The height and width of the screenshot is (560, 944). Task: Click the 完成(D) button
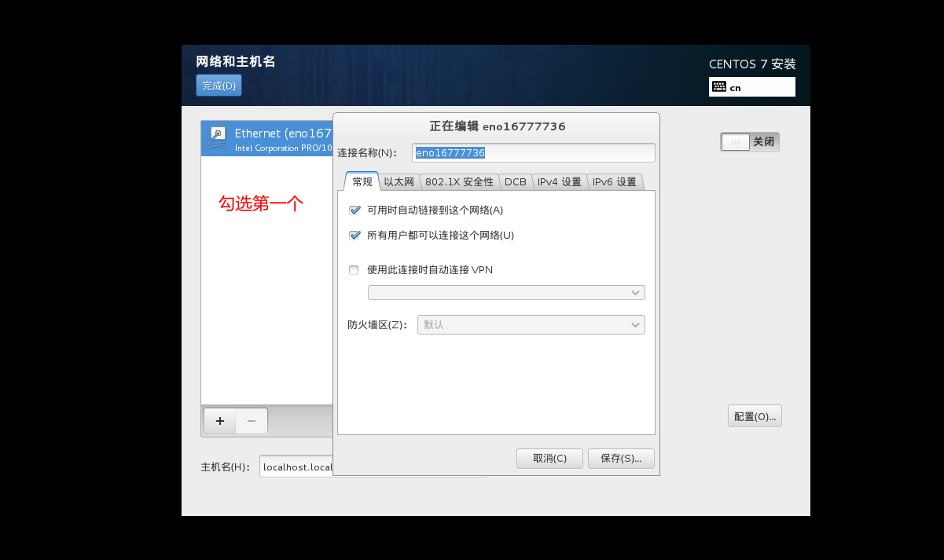click(x=219, y=85)
